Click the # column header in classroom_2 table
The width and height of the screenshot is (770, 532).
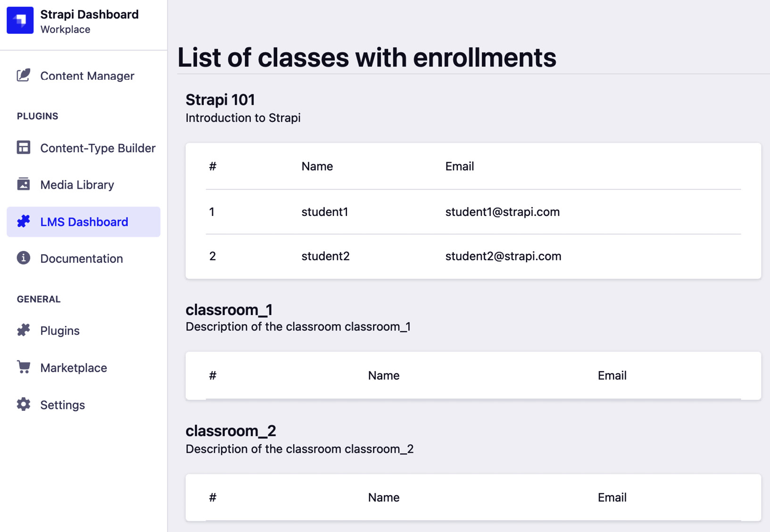click(213, 498)
